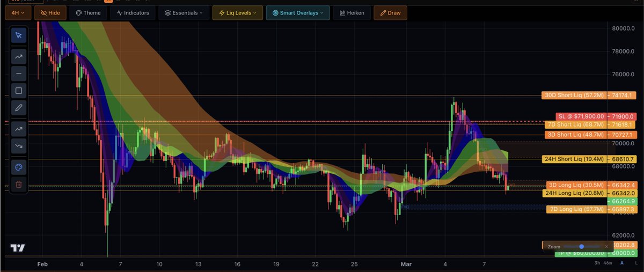Click the trash delete drawings icon
This screenshot has width=644, height=272.
tap(19, 184)
